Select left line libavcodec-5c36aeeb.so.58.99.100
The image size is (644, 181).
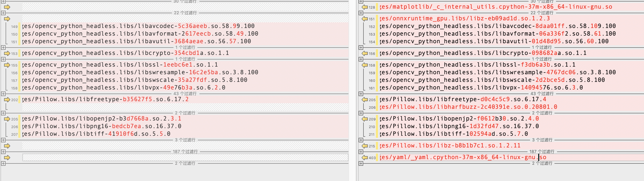click(185, 26)
